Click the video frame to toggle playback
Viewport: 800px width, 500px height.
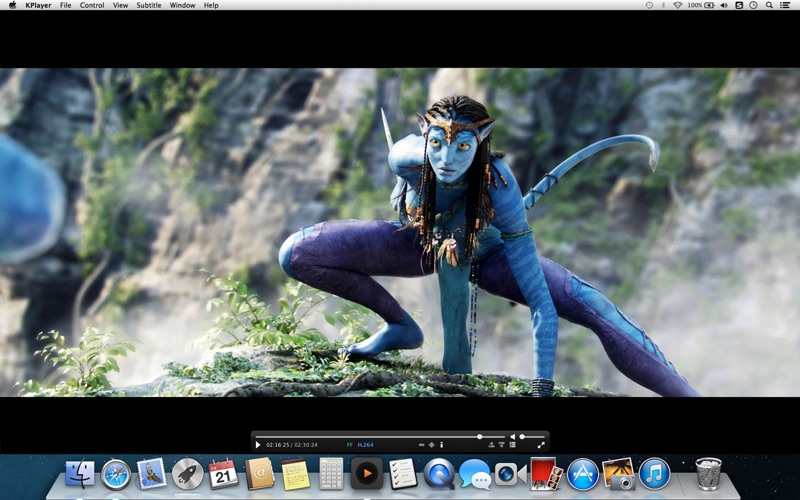pyautogui.click(x=400, y=232)
